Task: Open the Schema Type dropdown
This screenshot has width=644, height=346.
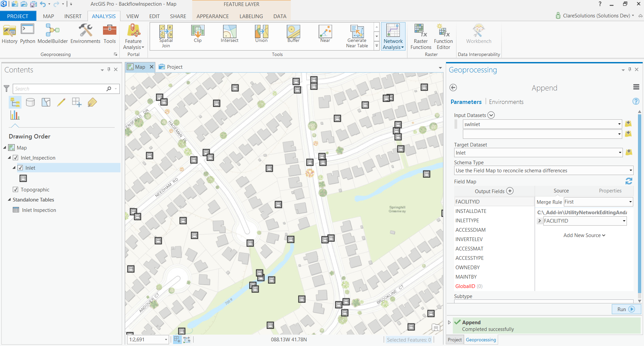Action: [631, 170]
